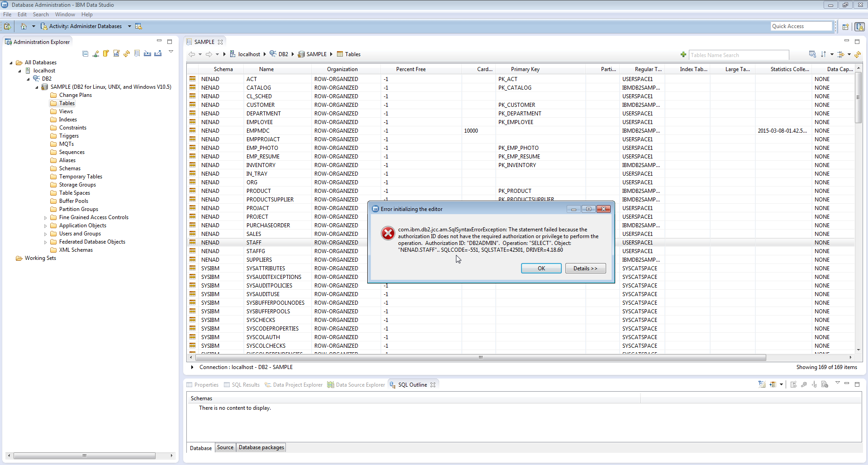This screenshot has width=868, height=465.
Task: Switch to the Properties tab
Action: (x=203, y=385)
